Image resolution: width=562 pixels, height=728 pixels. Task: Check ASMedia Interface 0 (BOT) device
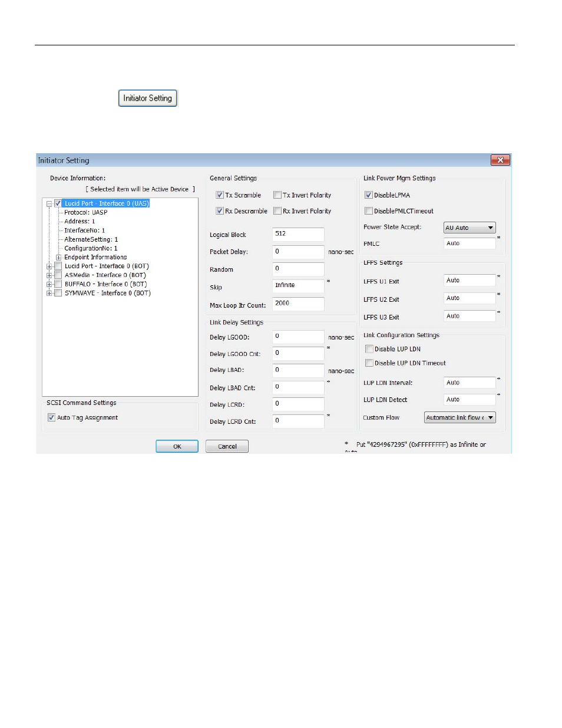click(x=58, y=275)
